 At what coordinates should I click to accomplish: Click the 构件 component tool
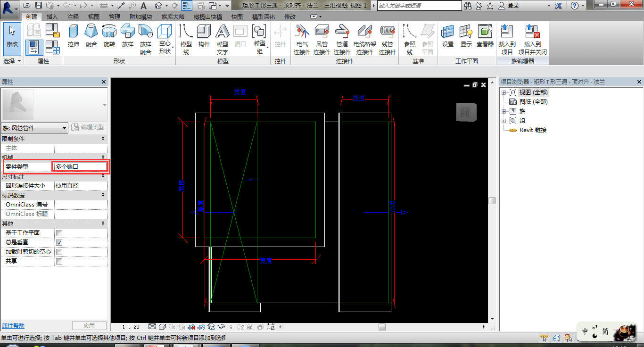(x=204, y=36)
